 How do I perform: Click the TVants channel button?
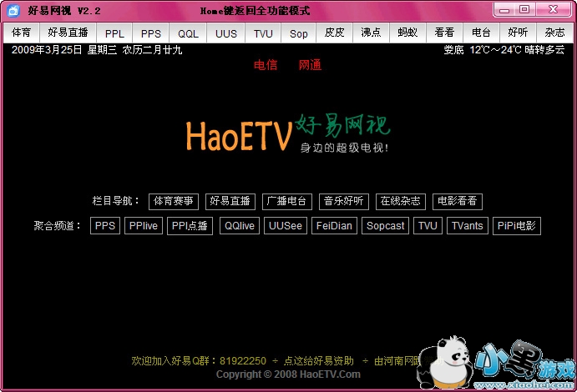[468, 225]
